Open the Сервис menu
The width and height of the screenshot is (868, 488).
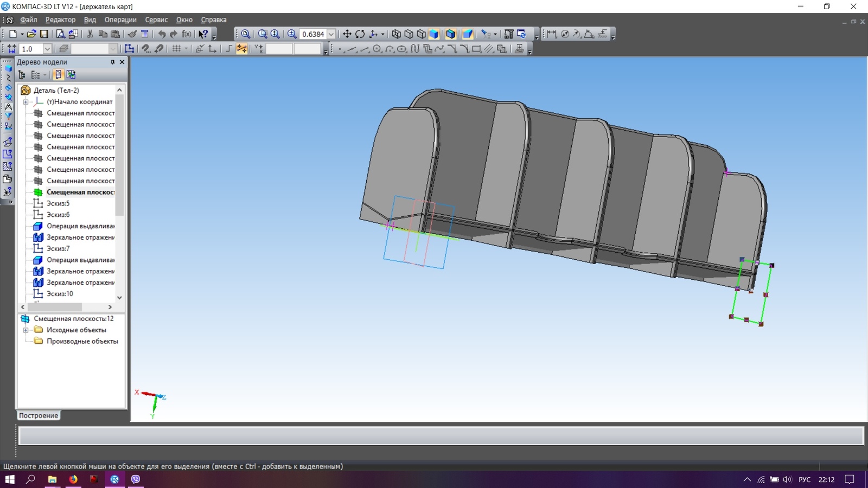pyautogui.click(x=156, y=20)
